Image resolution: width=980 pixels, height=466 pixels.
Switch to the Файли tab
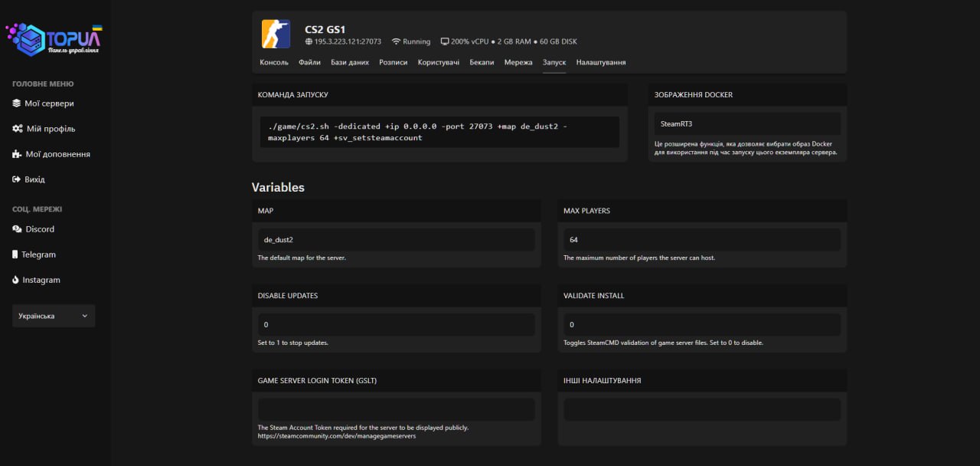pos(309,62)
